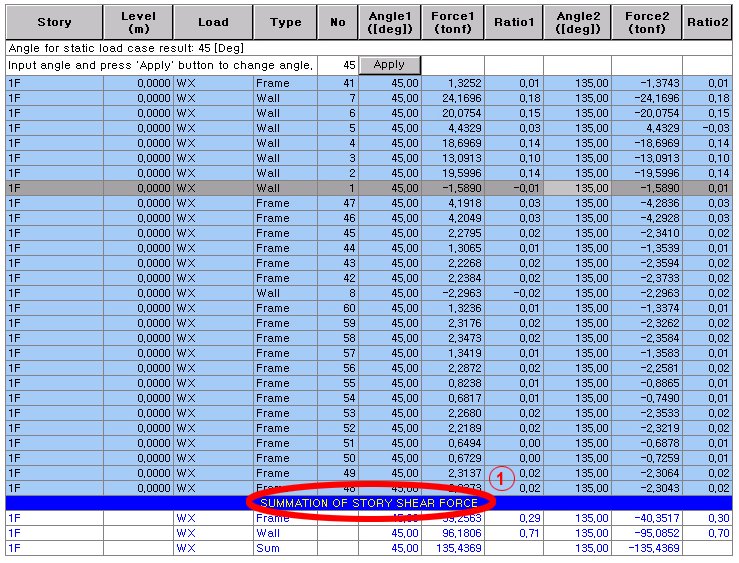Click the Ratio2 column header
The width and height of the screenshot is (739, 563).
tap(706, 21)
